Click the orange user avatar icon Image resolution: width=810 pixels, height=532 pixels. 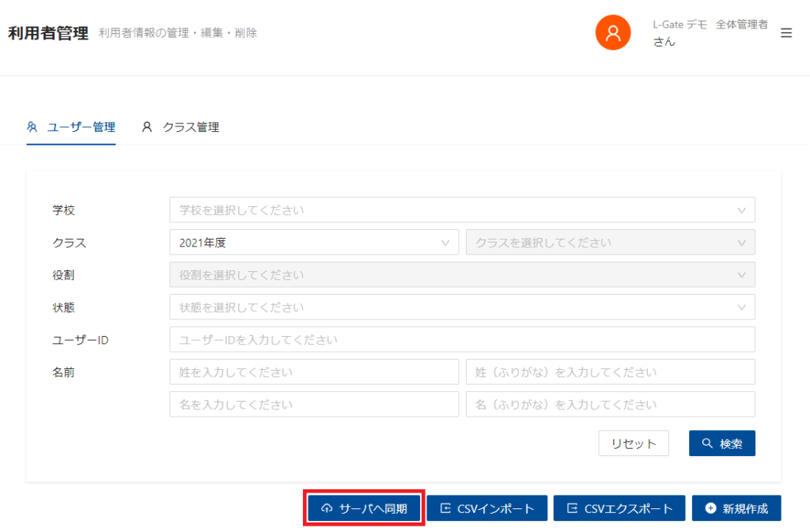[x=612, y=33]
